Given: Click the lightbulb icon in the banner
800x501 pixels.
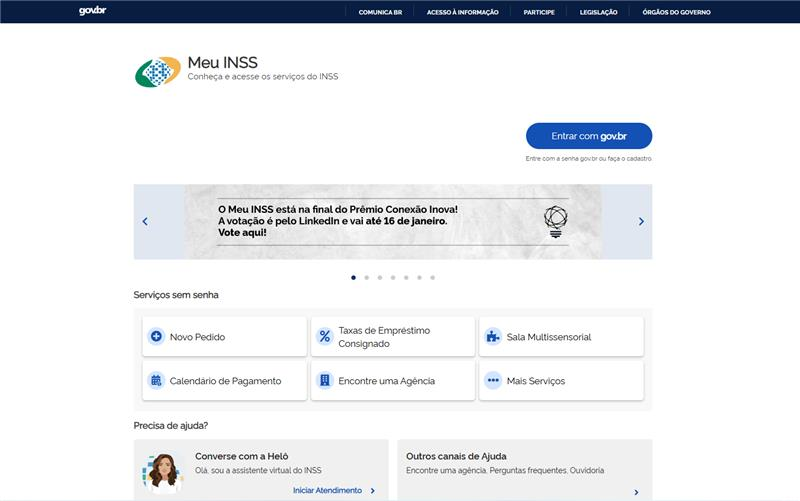Looking at the screenshot, I should [x=556, y=221].
